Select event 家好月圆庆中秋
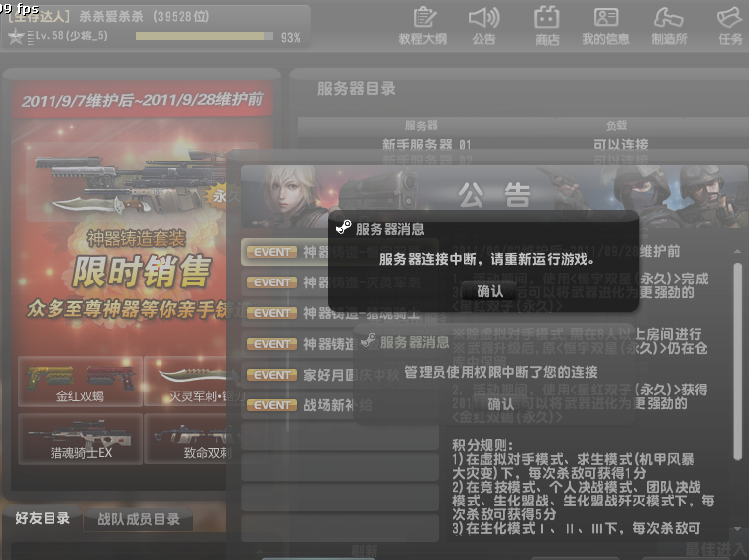This screenshot has height=560, width=749. click(x=340, y=374)
